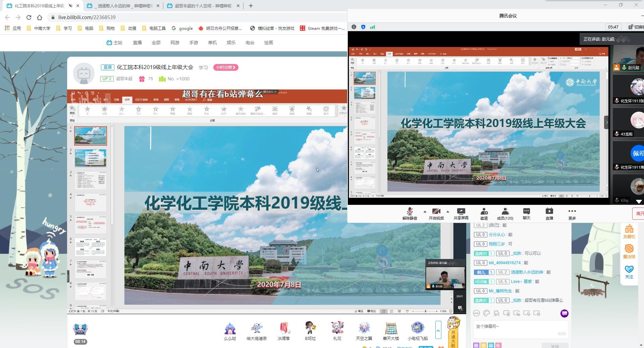
Task: Click the 小时总榜 hourly ranking button
Action: click(226, 67)
